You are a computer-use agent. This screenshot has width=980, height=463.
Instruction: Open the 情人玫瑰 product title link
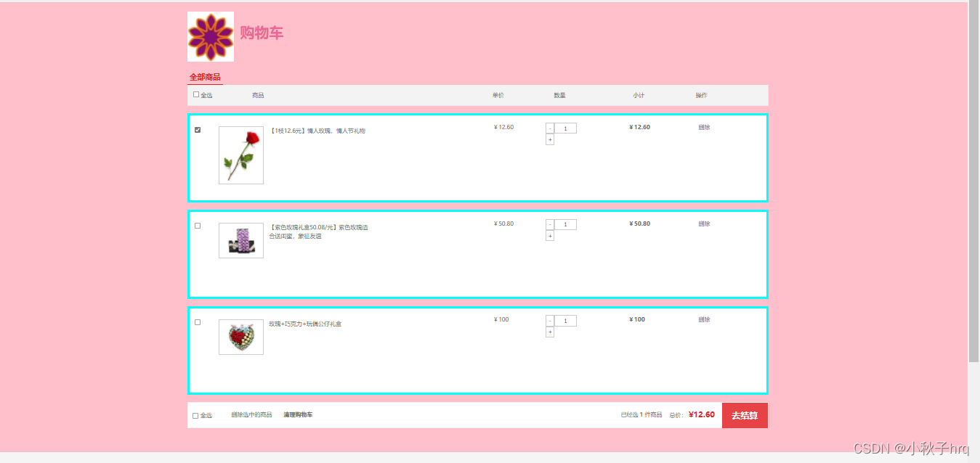(x=317, y=131)
